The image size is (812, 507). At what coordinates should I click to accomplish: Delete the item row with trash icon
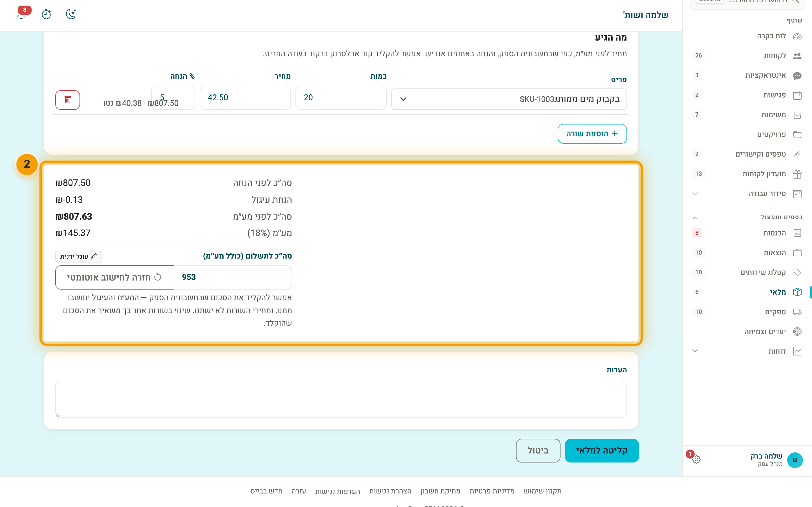67,100
